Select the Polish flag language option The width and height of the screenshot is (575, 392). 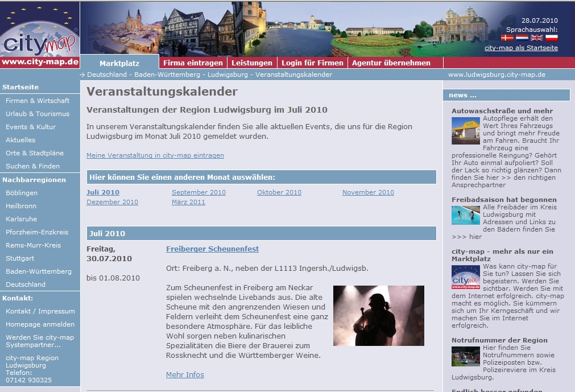[551, 38]
